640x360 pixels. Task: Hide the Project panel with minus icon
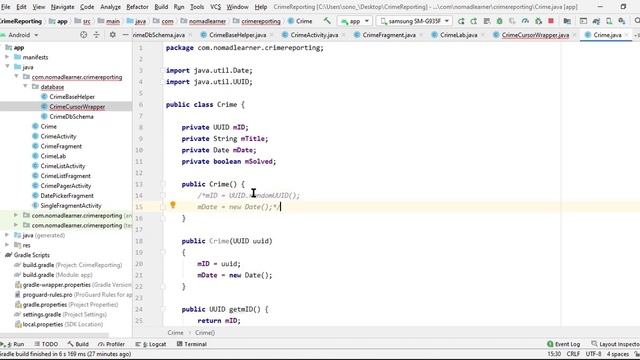point(125,35)
